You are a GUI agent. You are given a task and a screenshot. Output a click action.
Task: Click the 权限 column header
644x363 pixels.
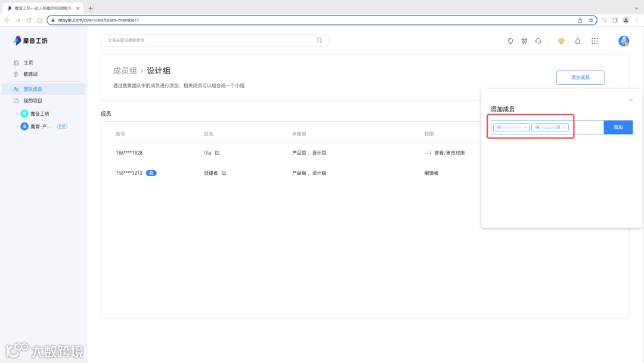(x=429, y=134)
